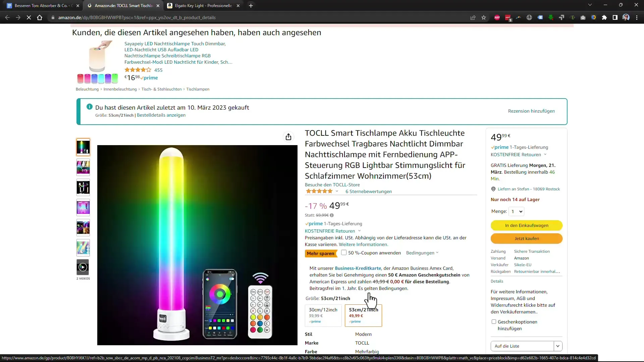The width and height of the screenshot is (644, 362).
Task: Click the five-star rating icons
Action: point(319,191)
